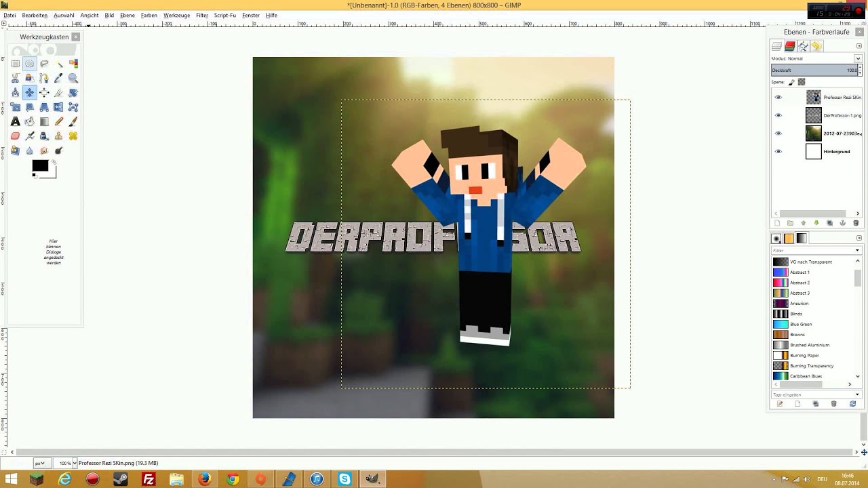Select the Paths tool
This screenshot has height=488, width=868.
coord(44,78)
